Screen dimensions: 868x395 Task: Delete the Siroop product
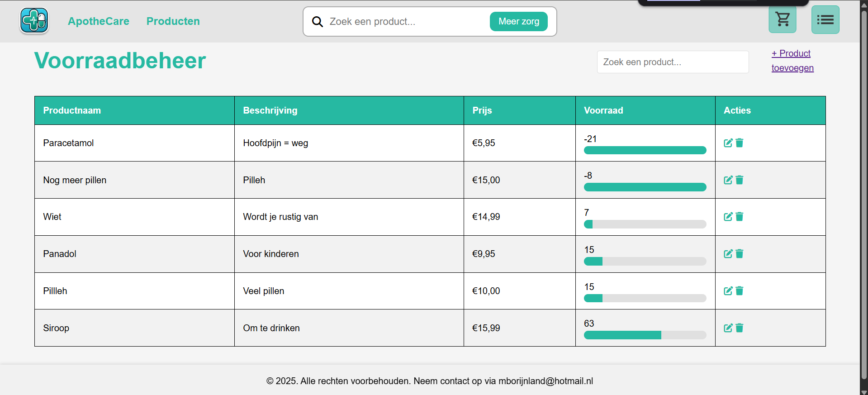740,328
